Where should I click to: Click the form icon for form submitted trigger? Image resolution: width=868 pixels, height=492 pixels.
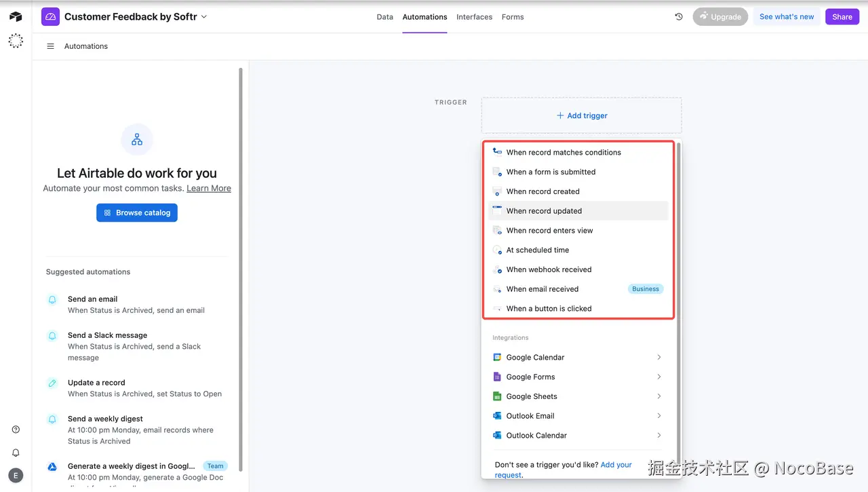click(x=497, y=172)
